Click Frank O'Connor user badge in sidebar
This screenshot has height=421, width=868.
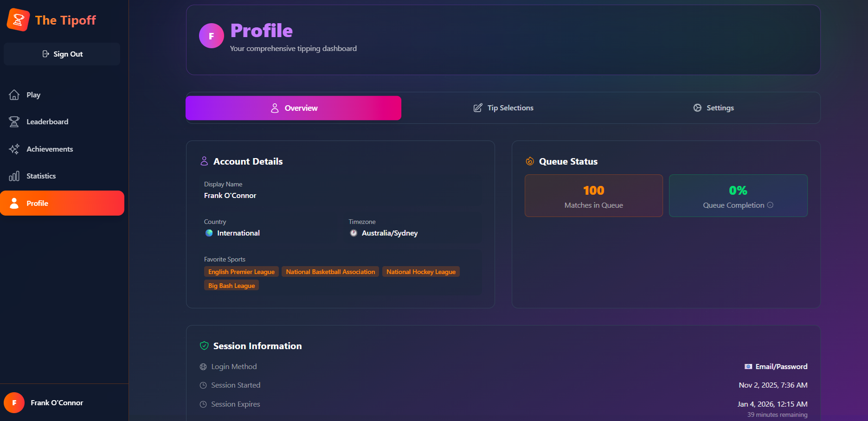coord(57,403)
